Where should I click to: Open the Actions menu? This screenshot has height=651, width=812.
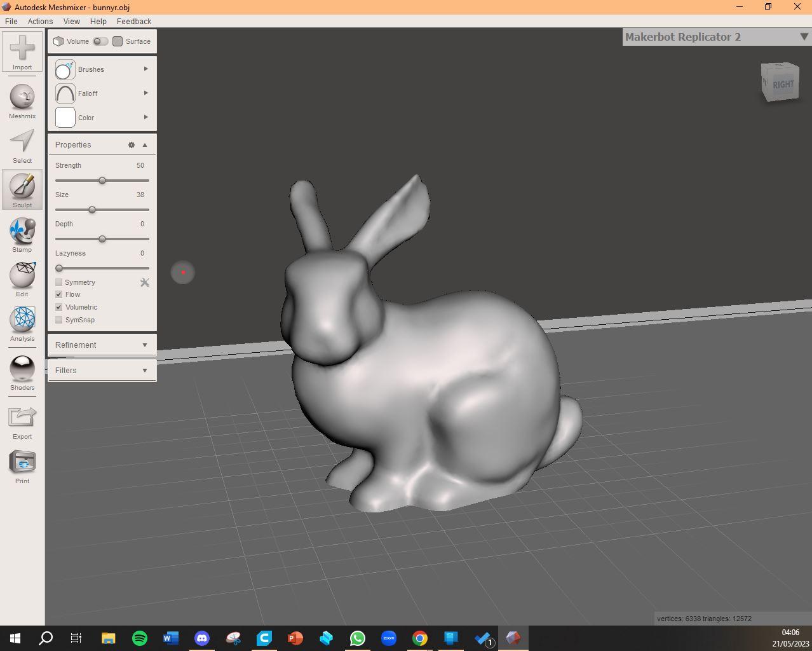[40, 21]
